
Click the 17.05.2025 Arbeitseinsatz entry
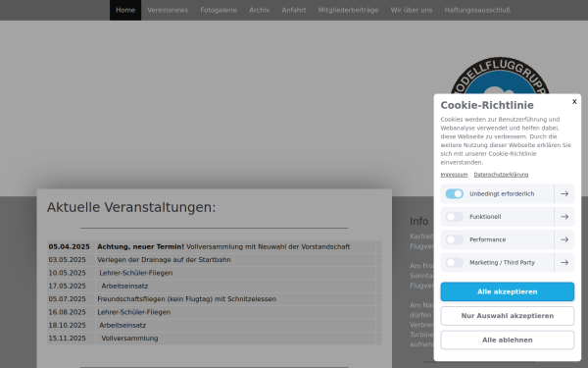pyautogui.click(x=124, y=287)
